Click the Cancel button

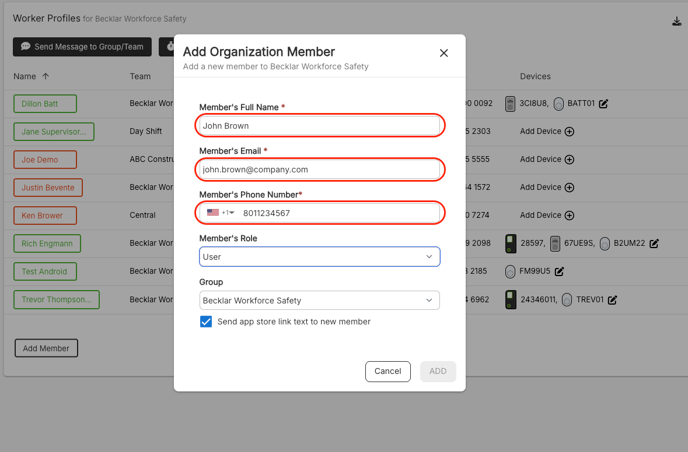point(388,371)
